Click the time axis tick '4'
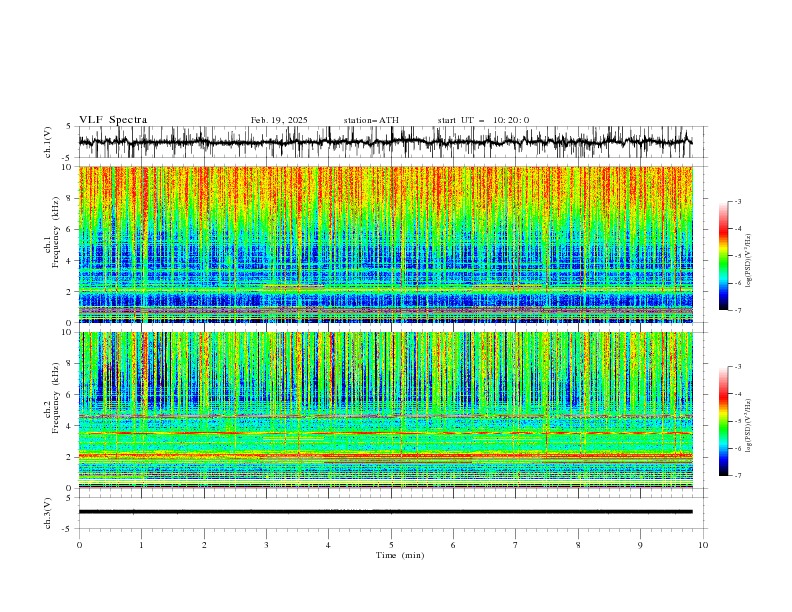Viewport: 792px width, 612px height. pyautogui.click(x=328, y=545)
